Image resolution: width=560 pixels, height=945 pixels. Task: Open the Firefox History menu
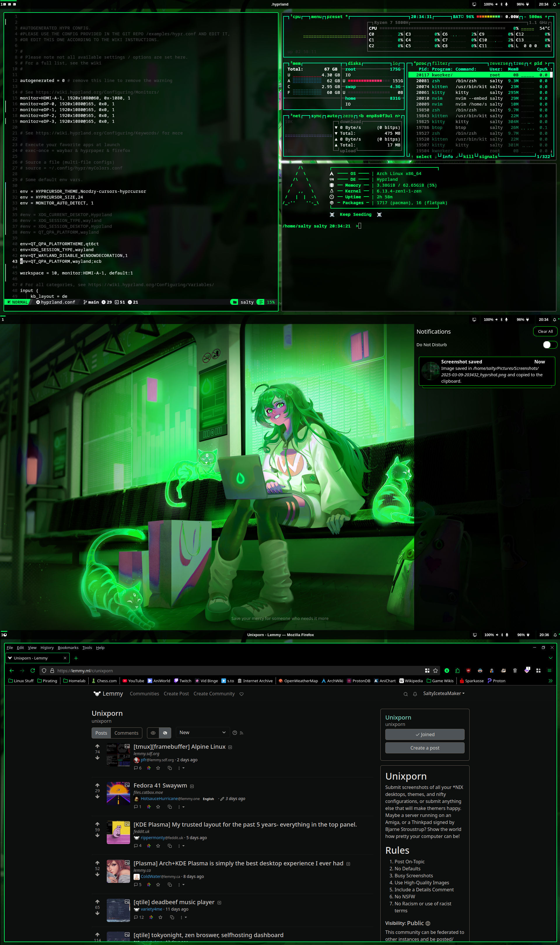(47, 647)
